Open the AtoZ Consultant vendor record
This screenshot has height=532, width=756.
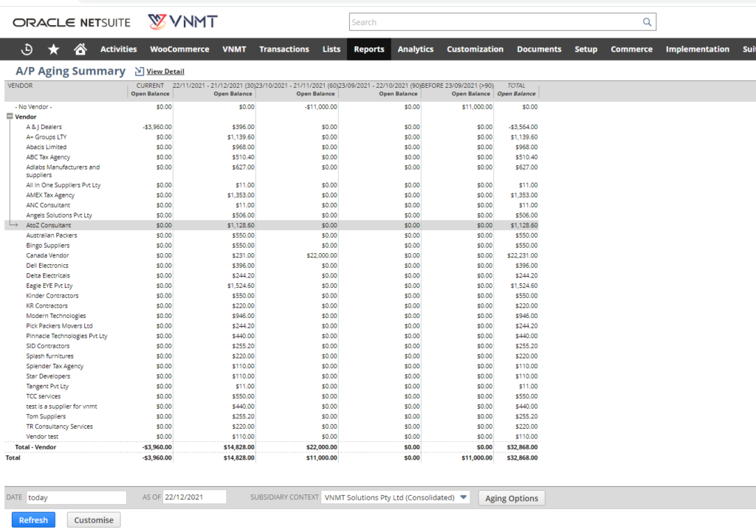point(49,224)
